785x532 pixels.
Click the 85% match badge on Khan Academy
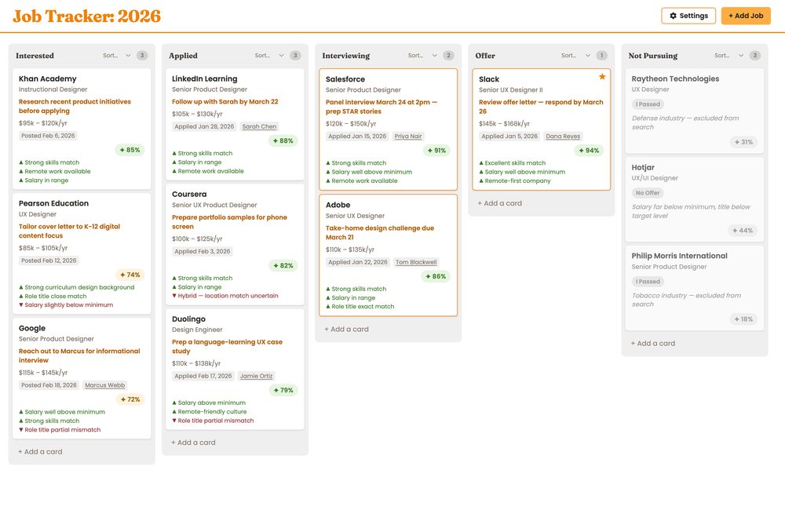point(130,150)
